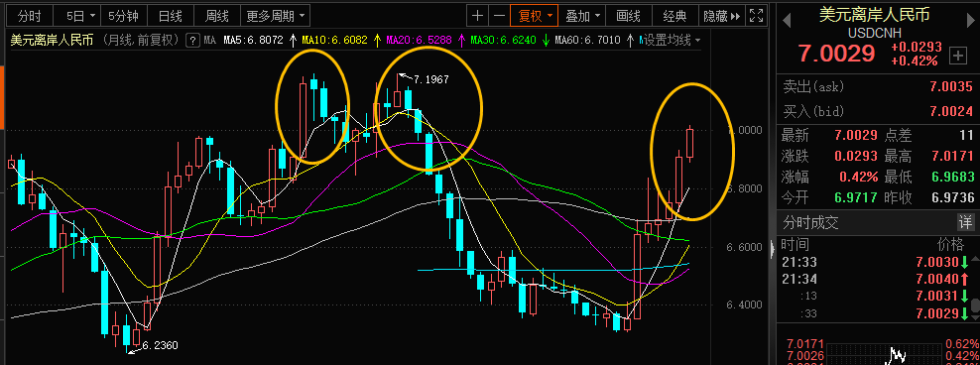This screenshot has height=365, width=980.
Task: Click the 6.2360 low price label
Action: (x=161, y=345)
